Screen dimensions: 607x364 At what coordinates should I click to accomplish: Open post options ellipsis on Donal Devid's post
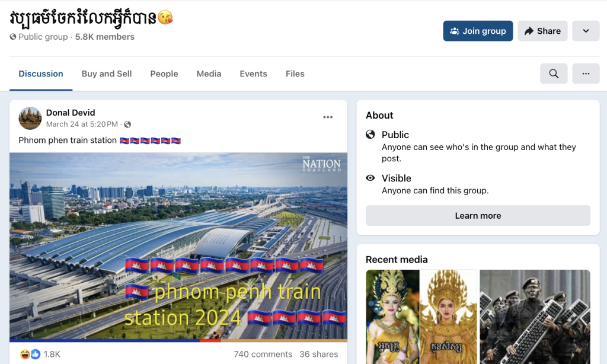[328, 117]
